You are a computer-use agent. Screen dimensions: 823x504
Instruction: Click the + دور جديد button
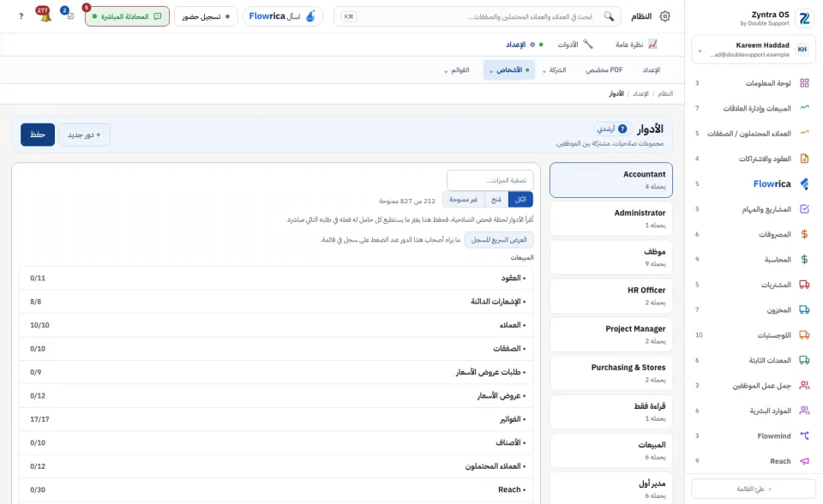click(x=84, y=135)
